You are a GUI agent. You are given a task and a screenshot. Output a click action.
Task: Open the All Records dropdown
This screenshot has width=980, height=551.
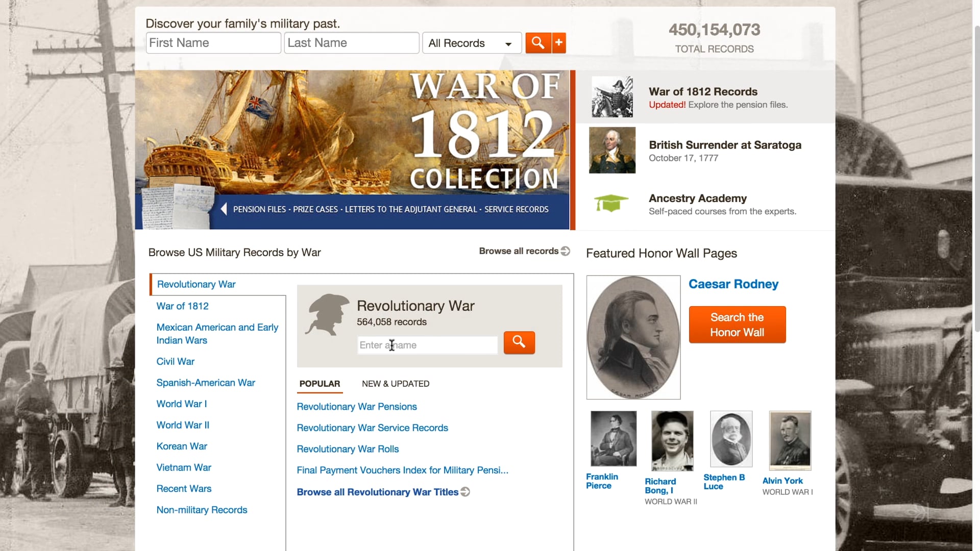pos(472,43)
